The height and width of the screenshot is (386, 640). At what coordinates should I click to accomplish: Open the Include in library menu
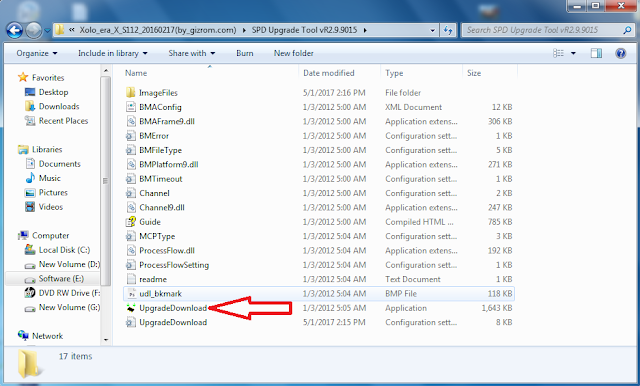(x=113, y=53)
